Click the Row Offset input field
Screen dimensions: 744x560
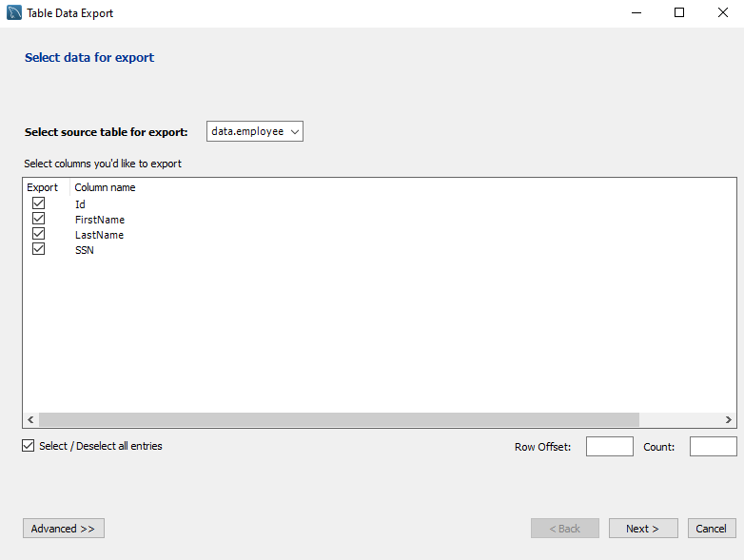coord(609,447)
